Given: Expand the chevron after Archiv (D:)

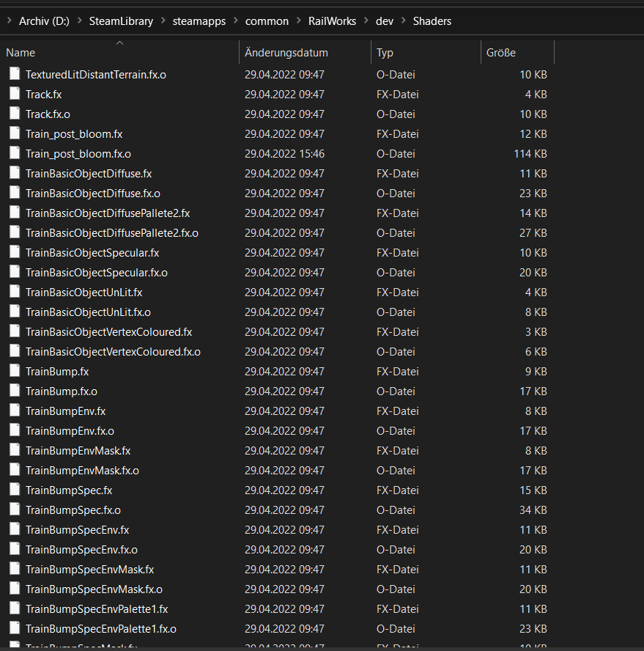Looking at the screenshot, I should (79, 21).
